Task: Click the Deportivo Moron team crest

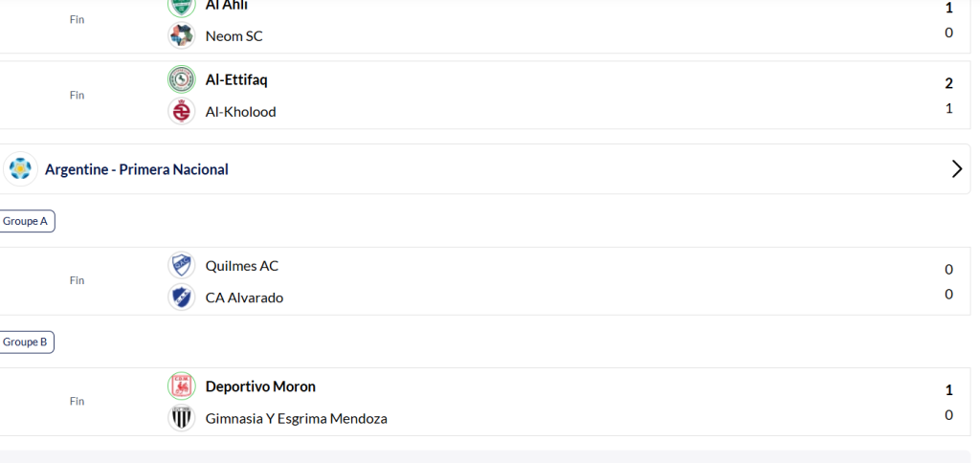Action: click(x=181, y=386)
